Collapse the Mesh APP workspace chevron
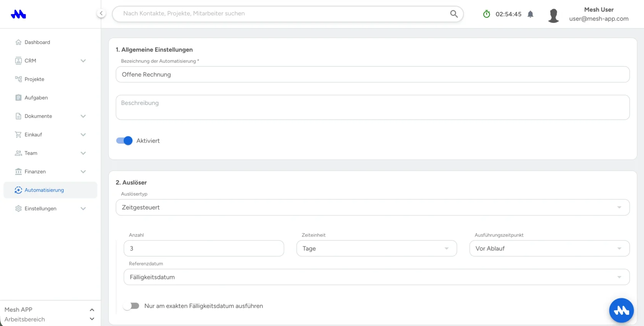 pos(92,310)
